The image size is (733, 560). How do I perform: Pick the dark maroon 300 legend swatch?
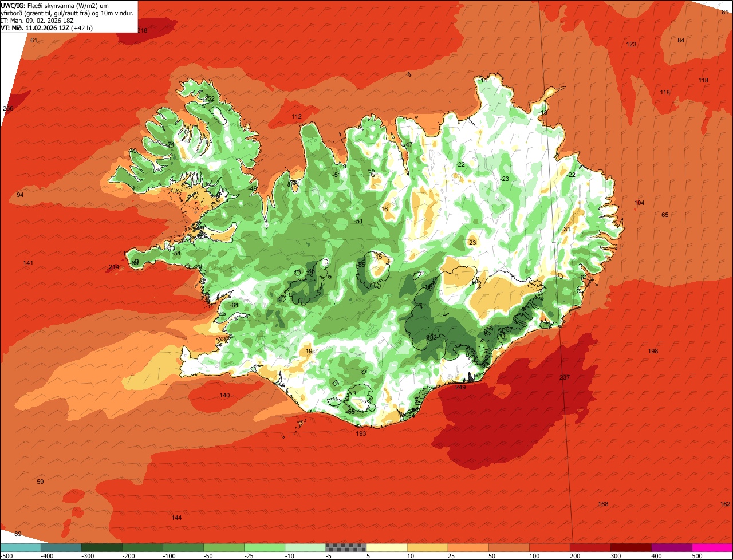(x=630, y=547)
